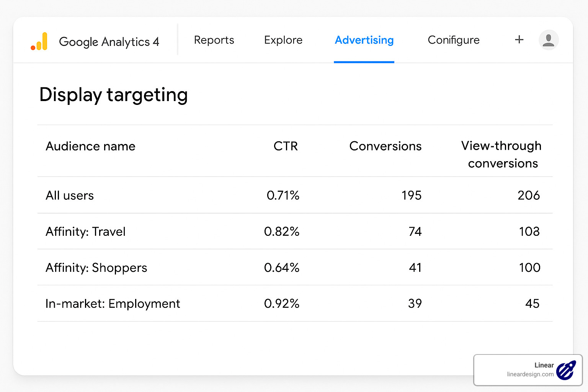Select the Audience name column header

[x=90, y=146]
